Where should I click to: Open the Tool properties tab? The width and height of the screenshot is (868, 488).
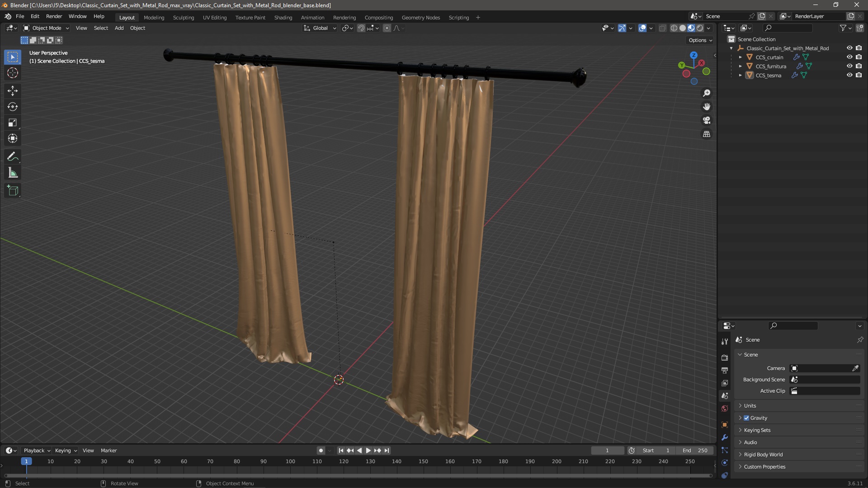point(725,342)
